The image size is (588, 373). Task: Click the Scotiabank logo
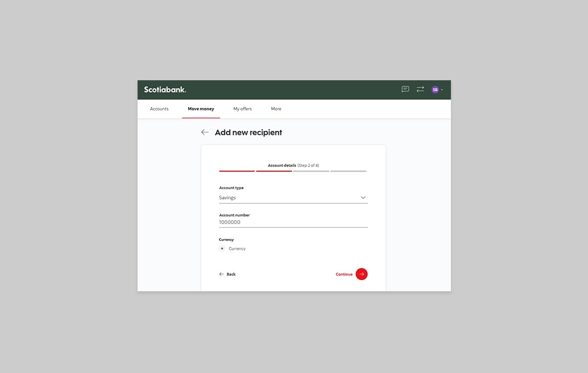(x=165, y=89)
